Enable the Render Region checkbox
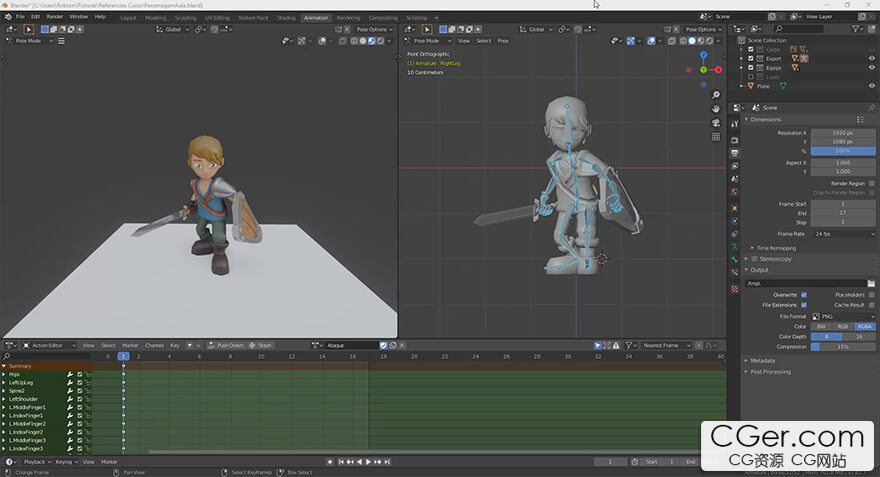The height and width of the screenshot is (477, 880). (x=872, y=184)
